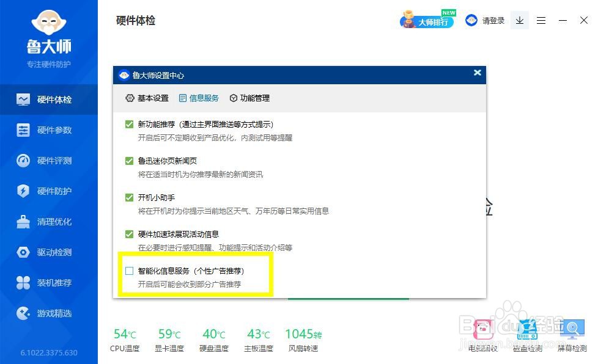The width and height of the screenshot is (598, 364).
Task: Uncheck 硬件加速球展现活动信息 checkbox
Action: tap(129, 234)
